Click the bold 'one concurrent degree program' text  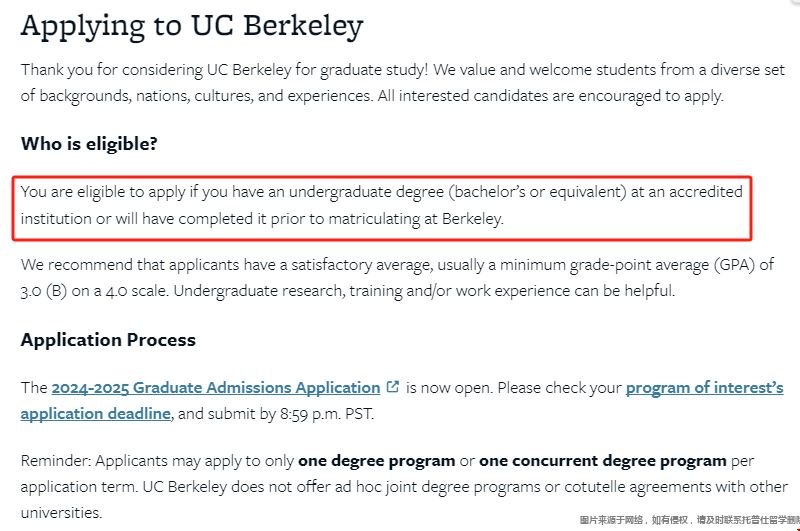(603, 461)
